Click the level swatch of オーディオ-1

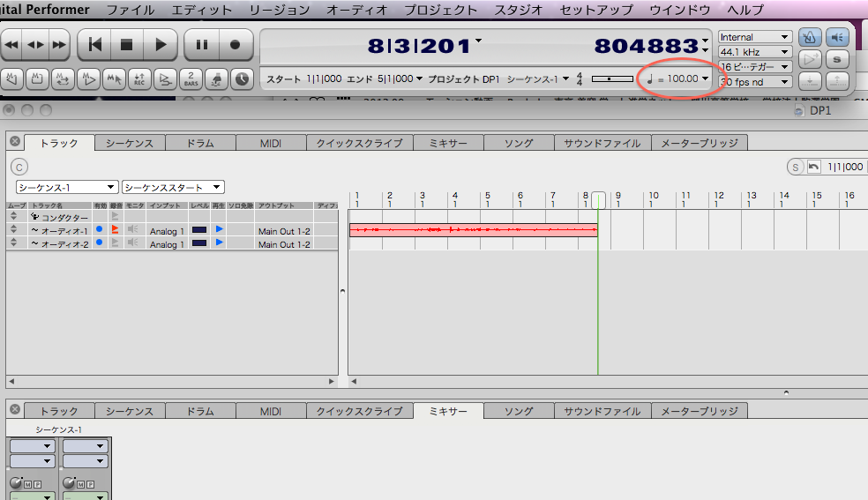click(x=199, y=229)
